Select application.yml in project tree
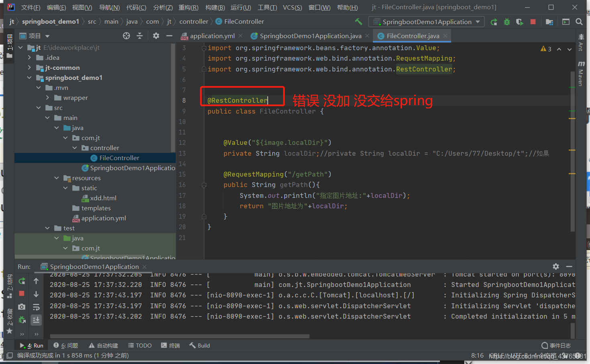Screen dimensions: 590x364 (x=99, y=218)
